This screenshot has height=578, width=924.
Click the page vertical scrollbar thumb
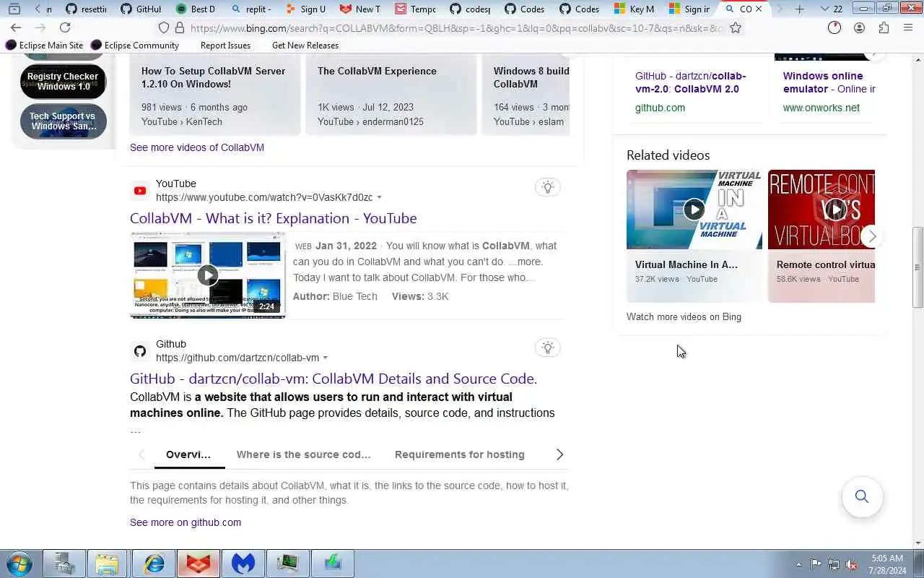918,267
